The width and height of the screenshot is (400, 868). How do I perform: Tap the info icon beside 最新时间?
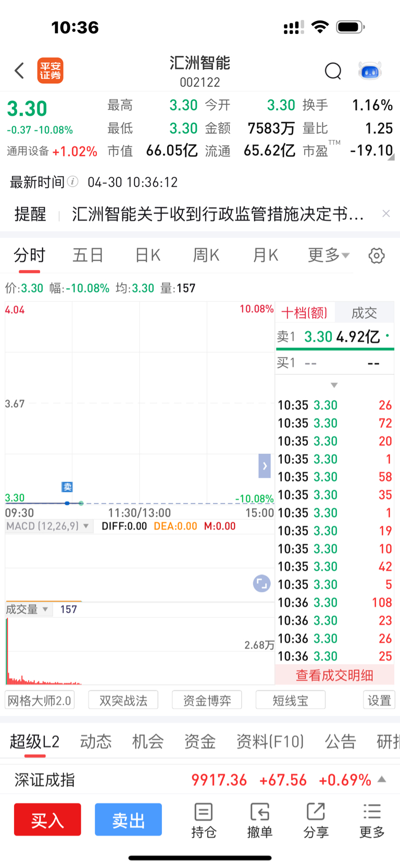[73, 181]
